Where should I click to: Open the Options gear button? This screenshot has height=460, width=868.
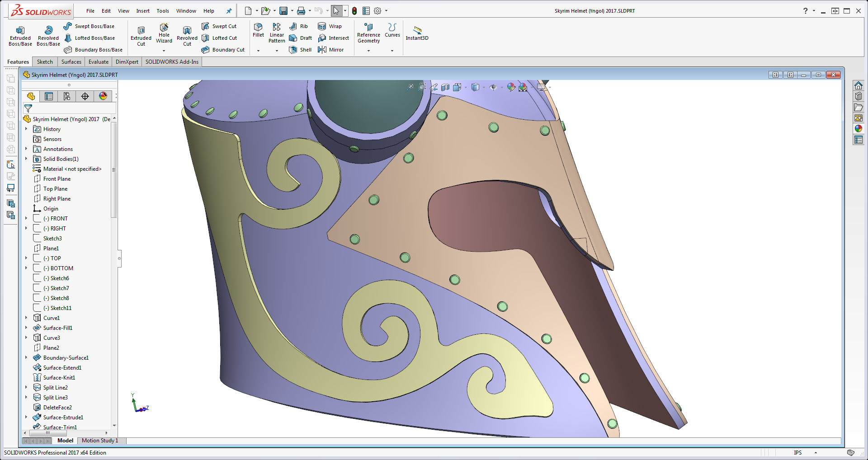pyautogui.click(x=378, y=10)
